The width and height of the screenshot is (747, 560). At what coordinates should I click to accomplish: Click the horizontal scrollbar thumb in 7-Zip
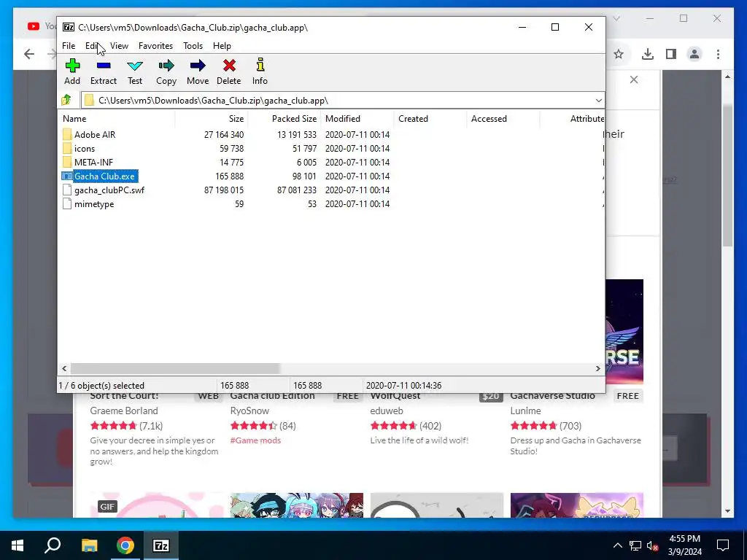click(x=175, y=368)
